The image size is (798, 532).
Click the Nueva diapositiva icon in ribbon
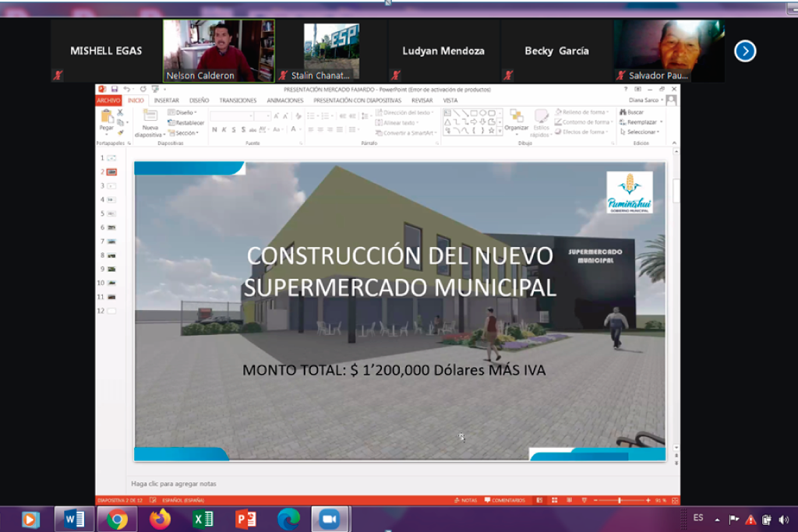(150, 117)
